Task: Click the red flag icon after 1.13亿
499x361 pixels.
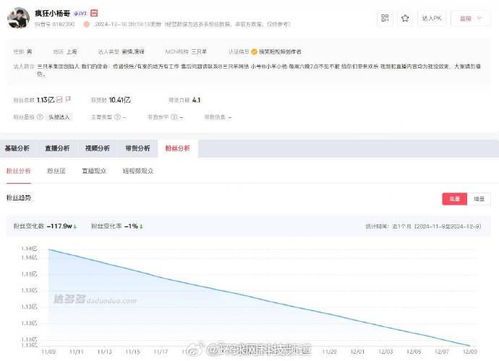Action: (68, 99)
